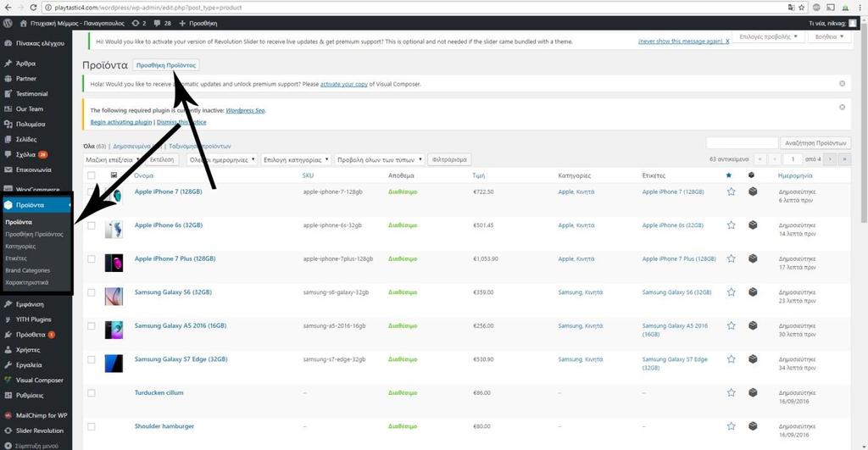Click the product search input field
The image size is (868, 450).
pyautogui.click(x=742, y=143)
